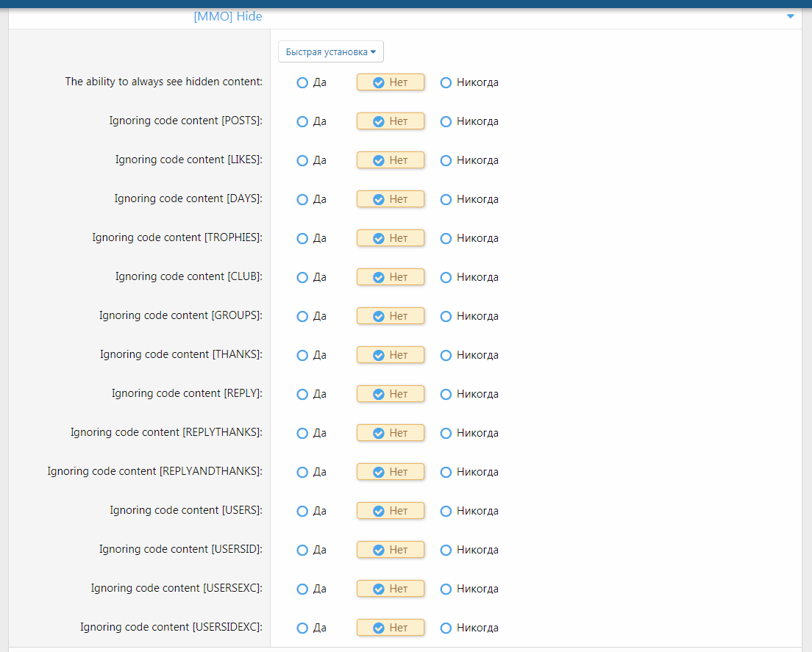Select Никогда for always see hidden content

pyautogui.click(x=446, y=83)
